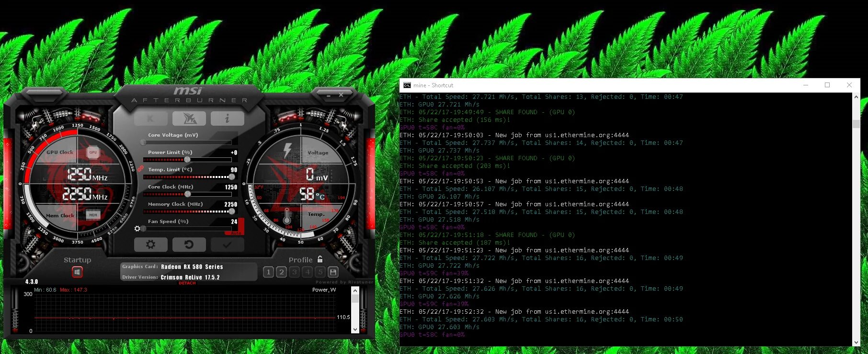868x354 pixels.
Task: Toggle the fan speed Auto button
Action: pos(236,233)
